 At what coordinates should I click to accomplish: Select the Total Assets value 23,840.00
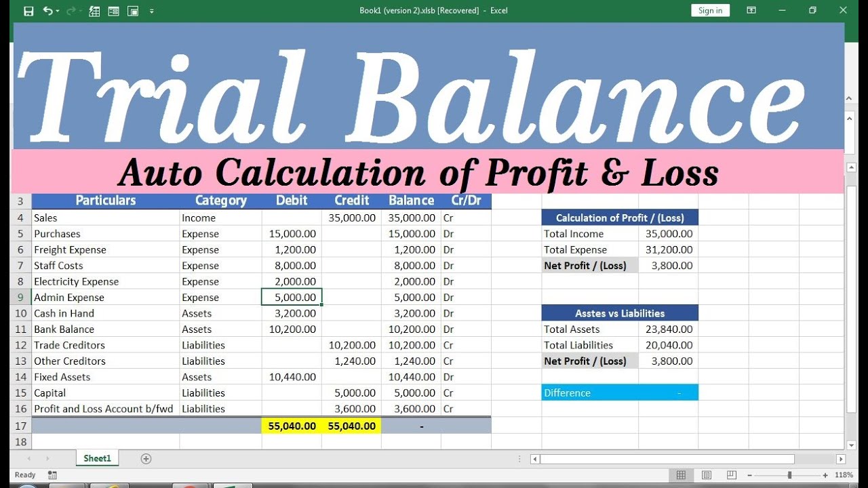click(x=668, y=329)
